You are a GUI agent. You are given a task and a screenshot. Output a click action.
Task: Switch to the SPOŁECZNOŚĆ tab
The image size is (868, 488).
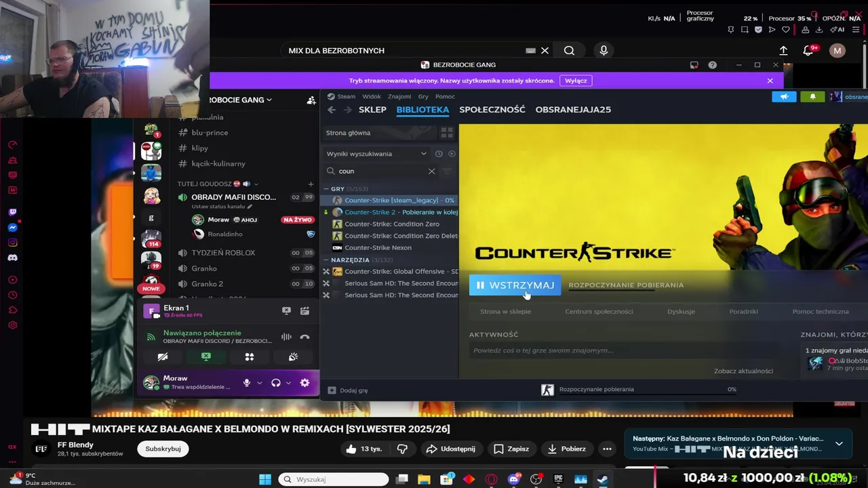(x=492, y=110)
